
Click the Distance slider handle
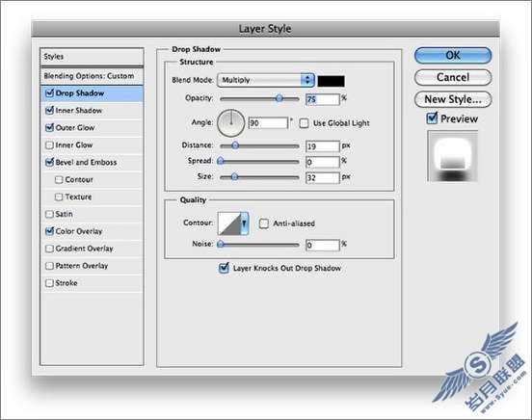click(x=235, y=145)
